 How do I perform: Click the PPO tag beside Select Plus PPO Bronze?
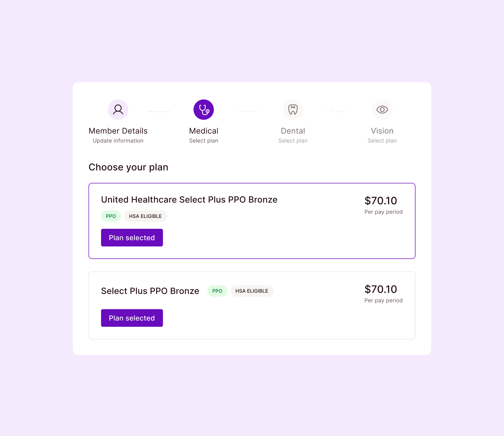(217, 291)
